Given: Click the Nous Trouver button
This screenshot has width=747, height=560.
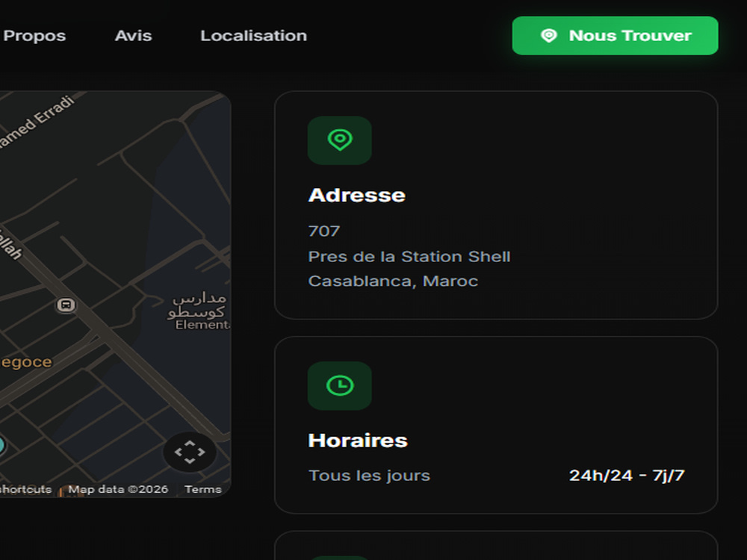Looking at the screenshot, I should point(615,36).
